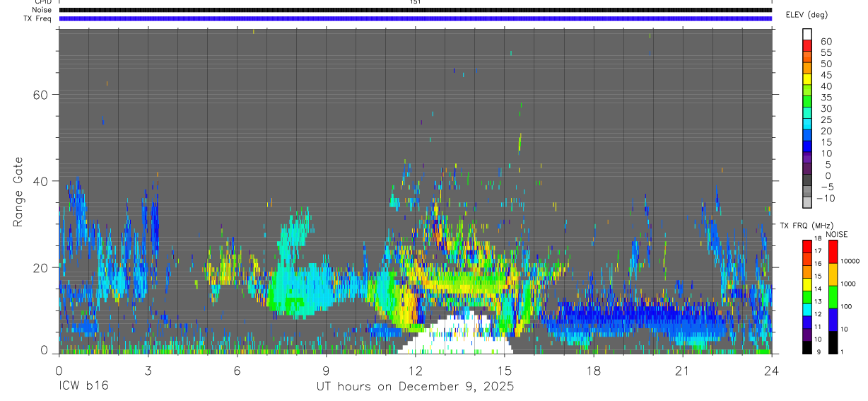Viewport: 868px width, 401px height.
Task: Click the blue 10–100 NOISE swatch
Action: click(x=833, y=318)
